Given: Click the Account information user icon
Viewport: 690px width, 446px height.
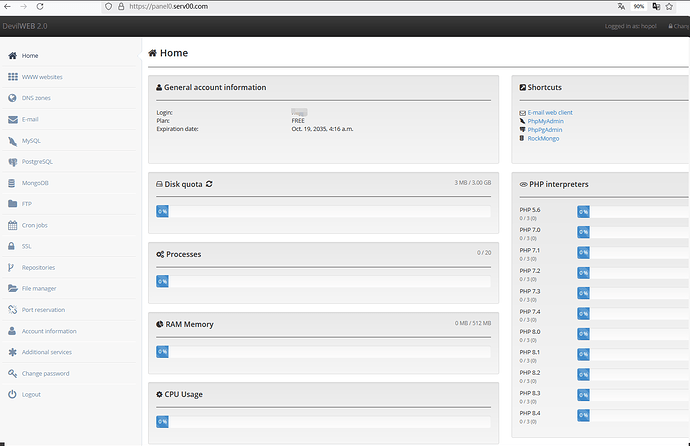Looking at the screenshot, I should [x=12, y=331].
